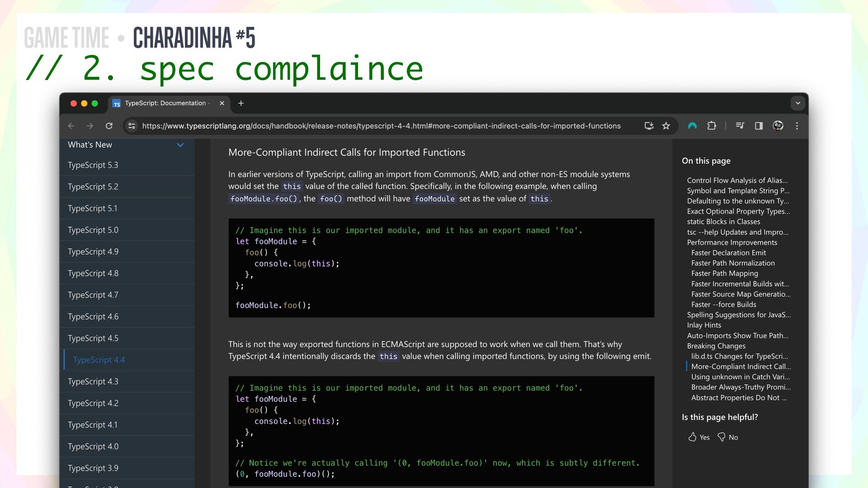Image resolution: width=868 pixels, height=488 pixels.
Task: Jump to Faster --force Builds
Action: 723,305
